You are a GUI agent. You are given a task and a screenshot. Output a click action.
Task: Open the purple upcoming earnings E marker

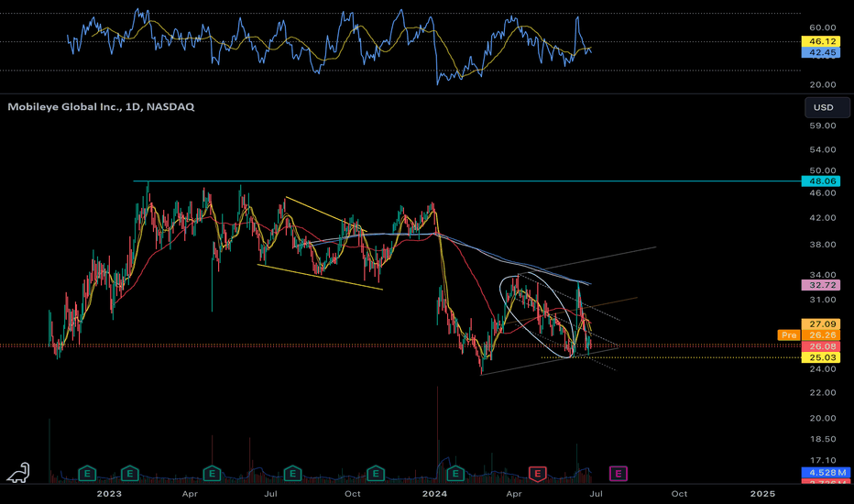pos(619,474)
